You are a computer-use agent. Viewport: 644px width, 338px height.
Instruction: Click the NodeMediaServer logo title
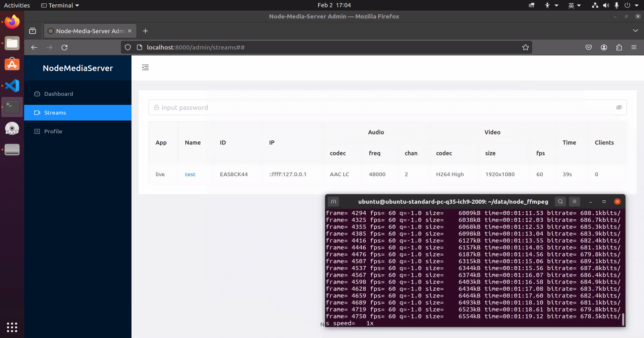pos(78,68)
